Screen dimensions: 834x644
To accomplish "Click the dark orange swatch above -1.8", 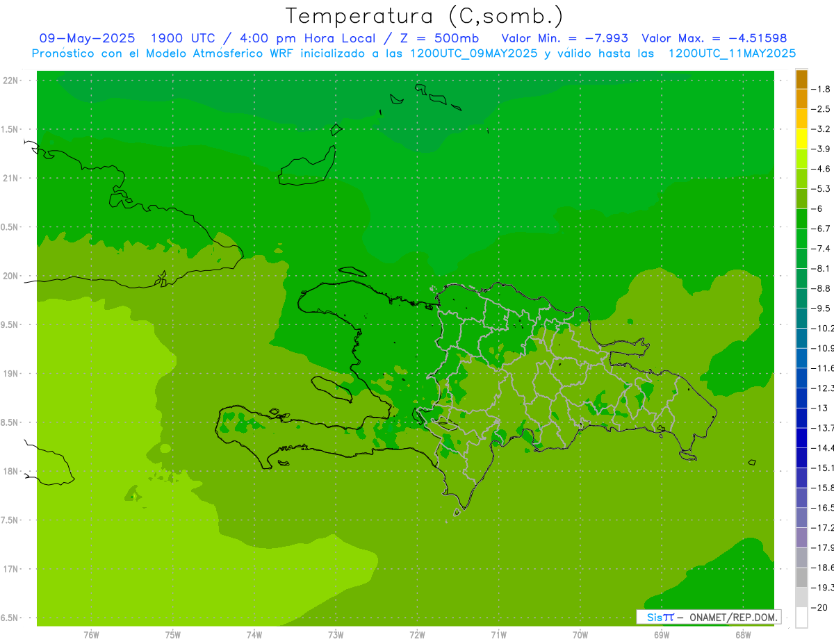I will point(801,79).
